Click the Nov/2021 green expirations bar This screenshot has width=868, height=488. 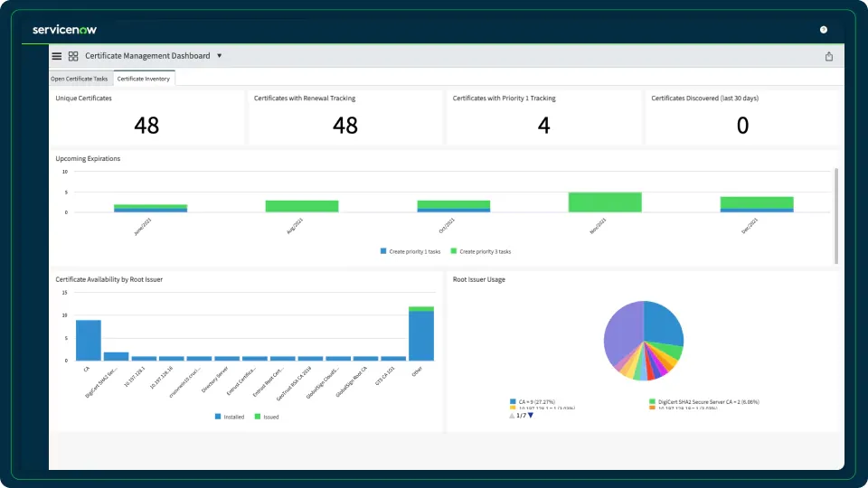coord(605,202)
